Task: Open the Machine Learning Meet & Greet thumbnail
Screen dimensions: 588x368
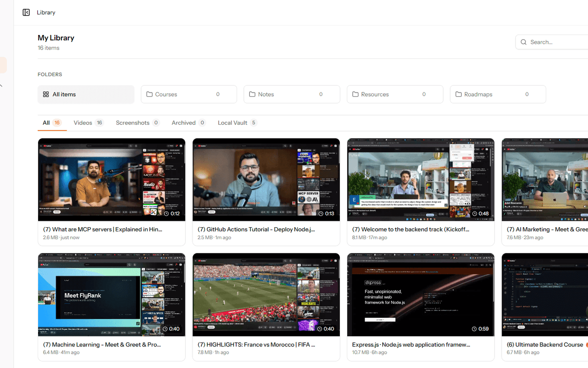Action: click(112, 295)
